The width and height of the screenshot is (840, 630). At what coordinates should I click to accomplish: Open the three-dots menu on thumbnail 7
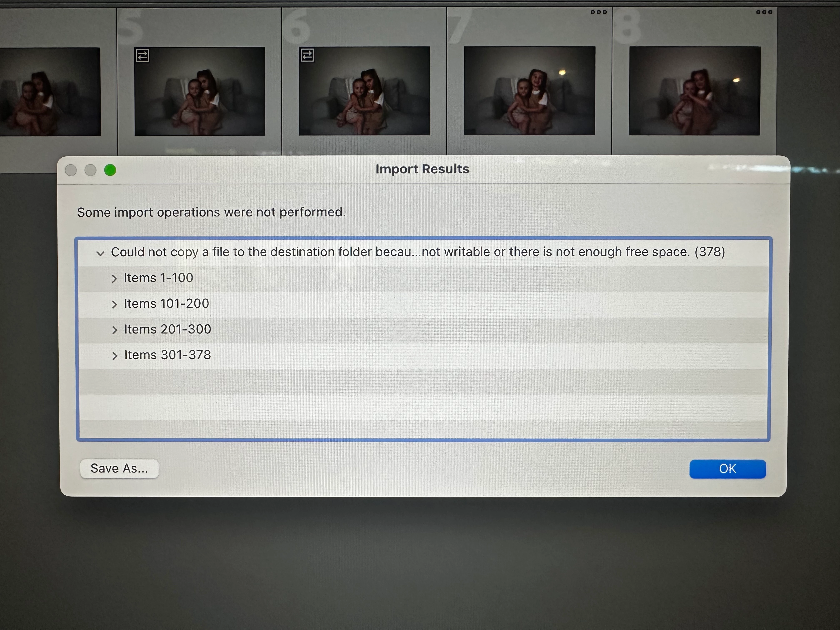[599, 12]
